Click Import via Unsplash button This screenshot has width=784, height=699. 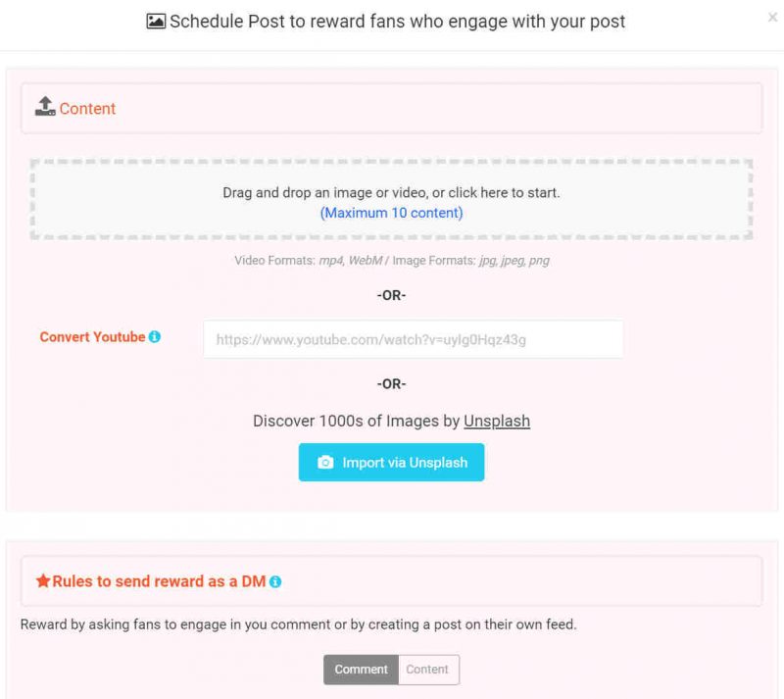391,463
